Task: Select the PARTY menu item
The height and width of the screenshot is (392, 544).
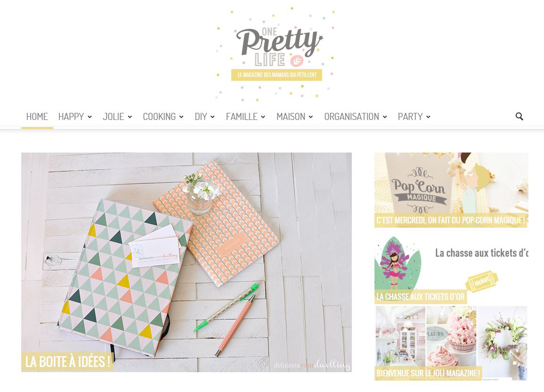Action: pyautogui.click(x=410, y=117)
